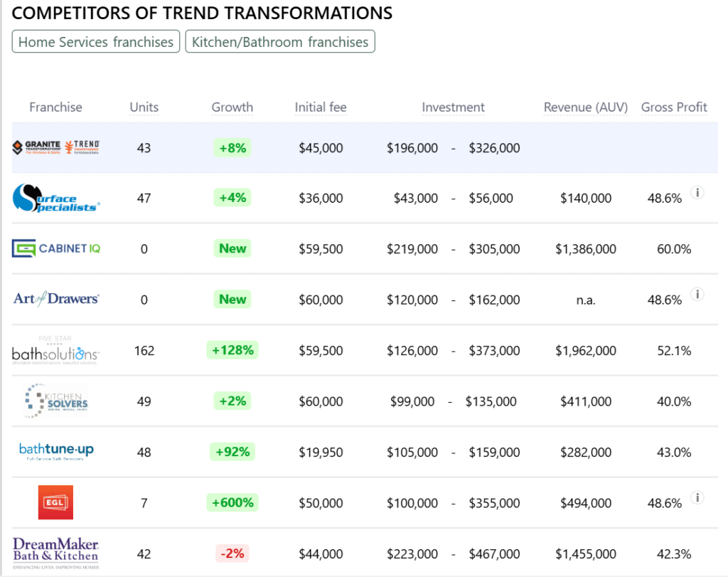728x577 pixels.
Task: Open the Surface Specialists logo
Action: click(55, 198)
